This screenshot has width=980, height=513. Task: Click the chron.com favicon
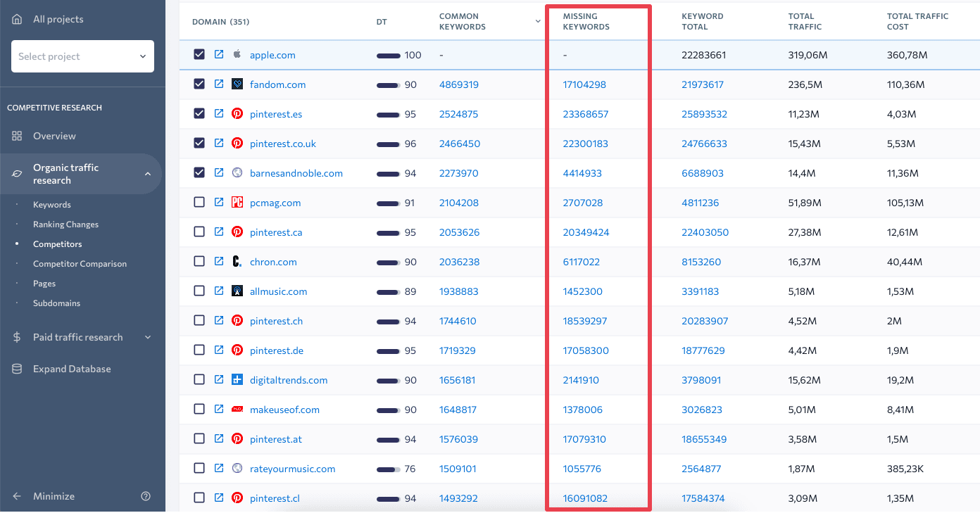[x=237, y=262]
